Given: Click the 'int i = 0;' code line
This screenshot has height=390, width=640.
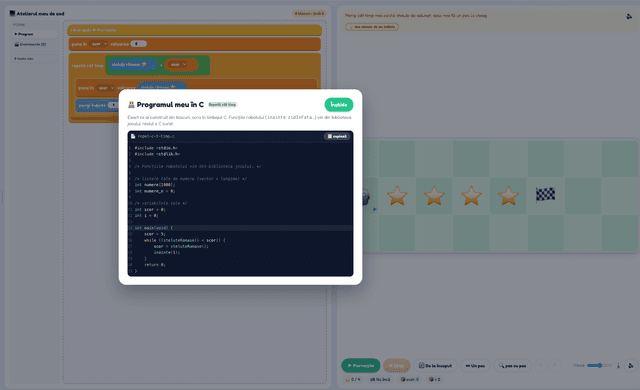Looking at the screenshot, I should (x=146, y=215).
